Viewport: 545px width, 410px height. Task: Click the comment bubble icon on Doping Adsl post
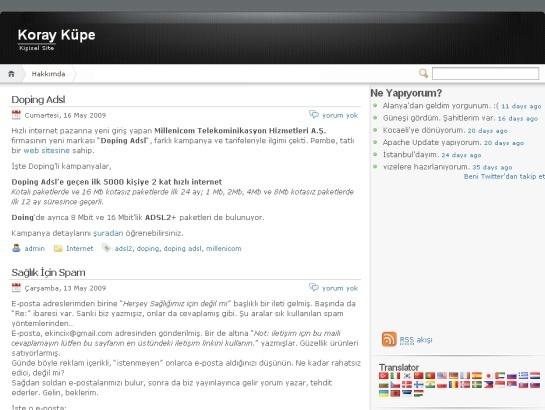314,114
